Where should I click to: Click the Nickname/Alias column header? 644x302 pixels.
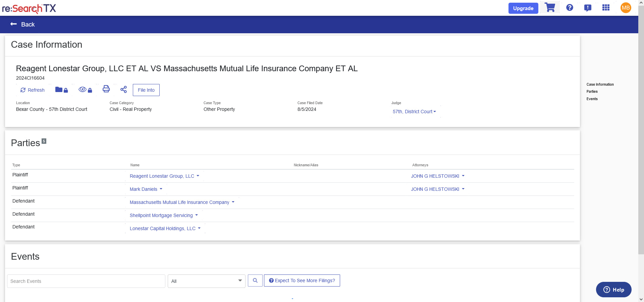306,165
